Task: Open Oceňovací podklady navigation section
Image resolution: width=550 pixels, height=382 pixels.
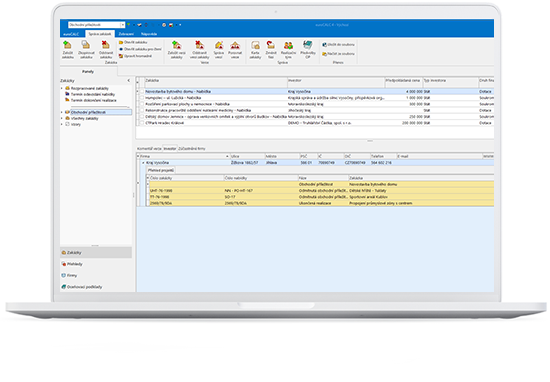Action: tap(96, 287)
